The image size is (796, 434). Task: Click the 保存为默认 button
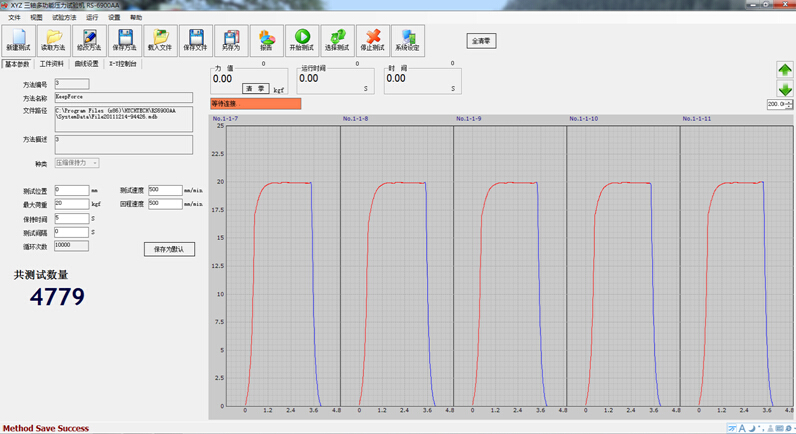pos(169,249)
